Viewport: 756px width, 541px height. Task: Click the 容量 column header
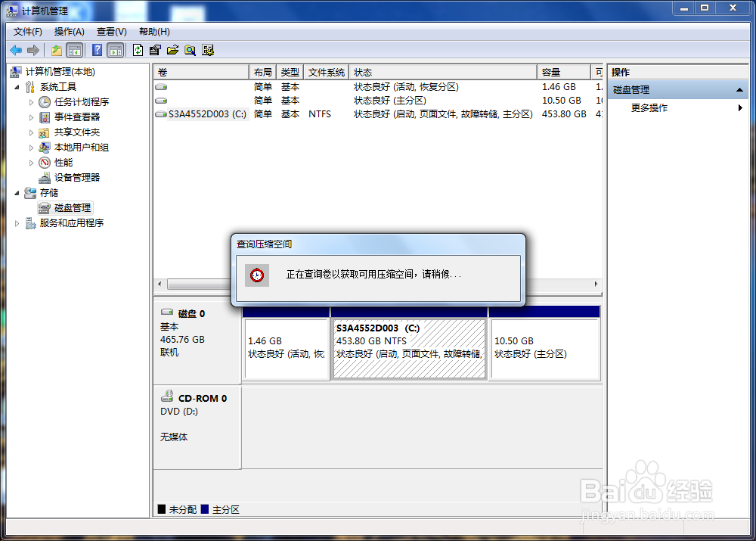[564, 73]
